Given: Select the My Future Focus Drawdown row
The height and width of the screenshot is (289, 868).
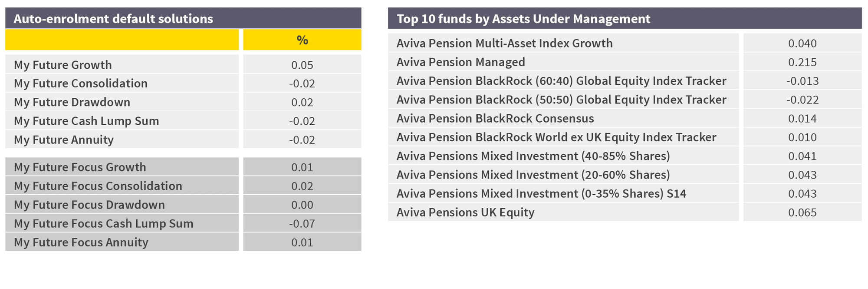Looking at the screenshot, I should 183,204.
